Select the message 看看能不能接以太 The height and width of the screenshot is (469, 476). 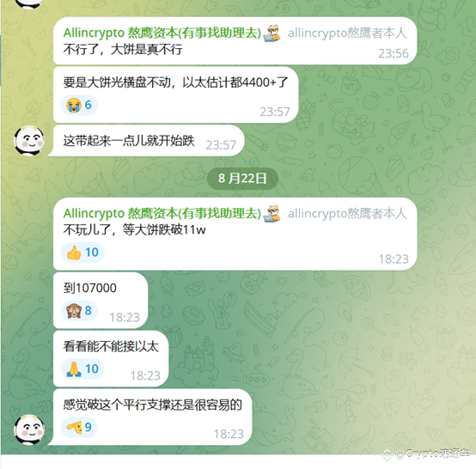pos(111,346)
